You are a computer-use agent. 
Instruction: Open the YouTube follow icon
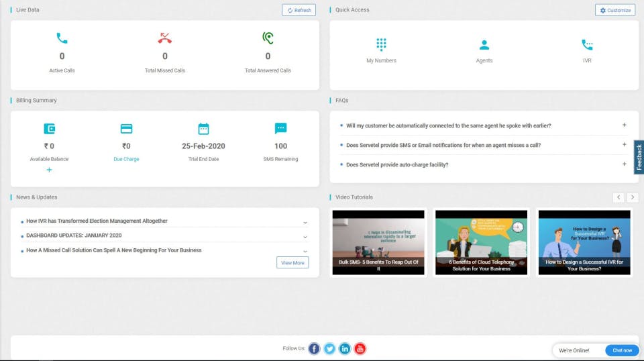point(360,349)
